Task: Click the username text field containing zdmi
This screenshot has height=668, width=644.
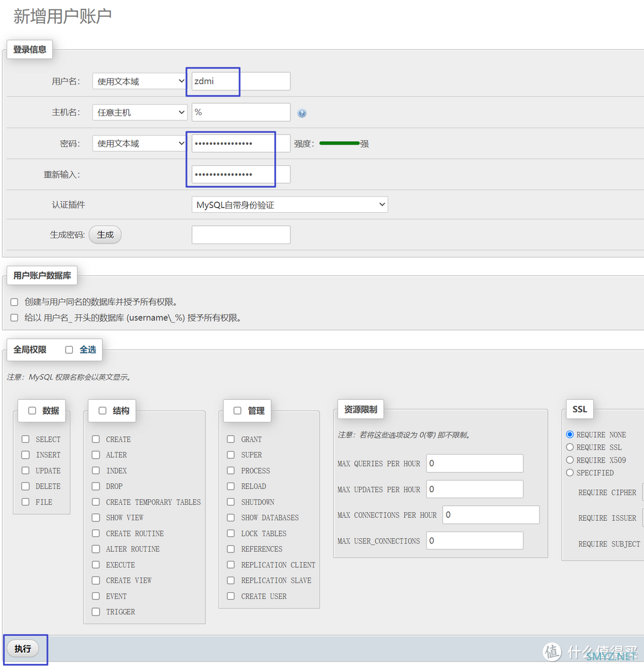Action: (241, 81)
